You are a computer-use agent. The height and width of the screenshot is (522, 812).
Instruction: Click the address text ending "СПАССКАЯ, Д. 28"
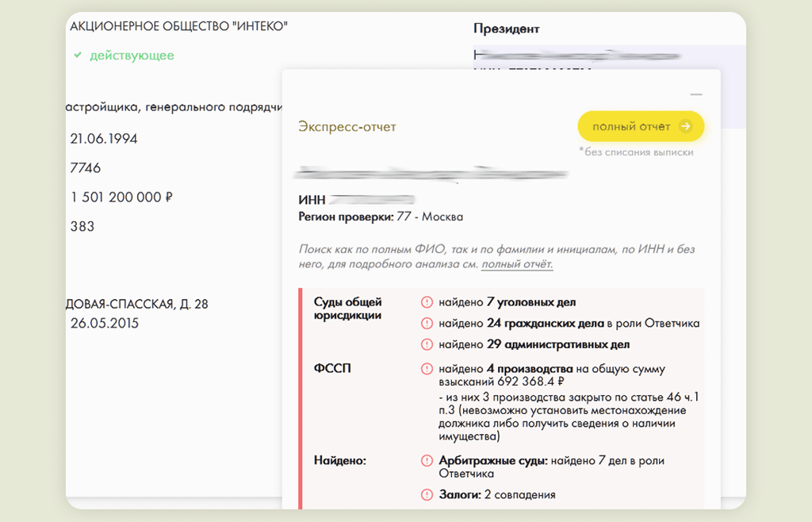click(137, 304)
